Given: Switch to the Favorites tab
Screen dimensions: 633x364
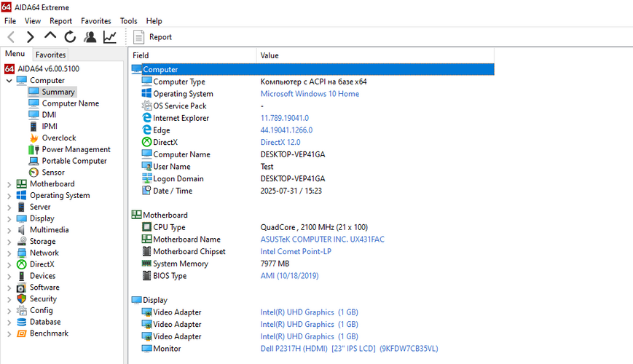Looking at the screenshot, I should [x=50, y=55].
